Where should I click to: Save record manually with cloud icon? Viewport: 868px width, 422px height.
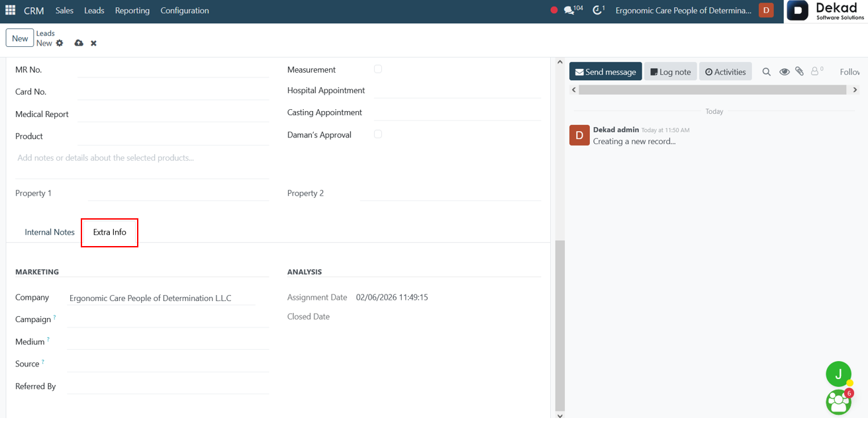coord(79,43)
